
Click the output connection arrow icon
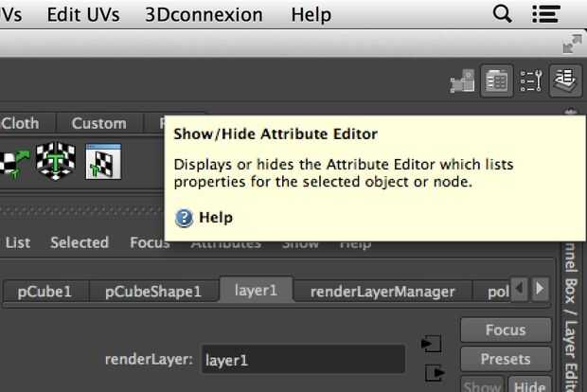pyautogui.click(x=434, y=373)
